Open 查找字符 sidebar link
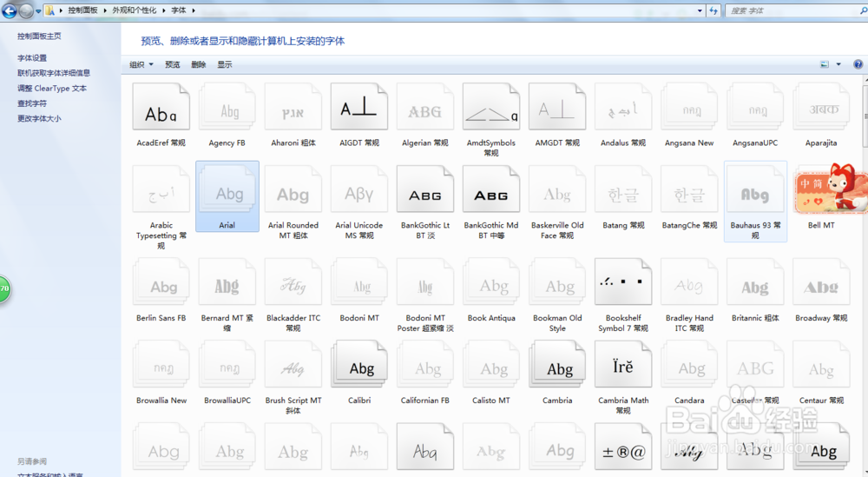The height and width of the screenshot is (477, 868). (32, 103)
